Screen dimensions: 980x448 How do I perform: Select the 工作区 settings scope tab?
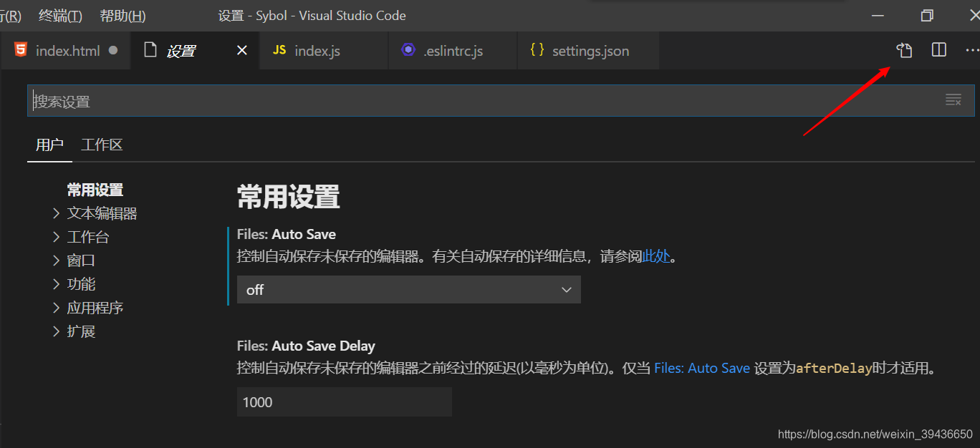click(x=102, y=145)
